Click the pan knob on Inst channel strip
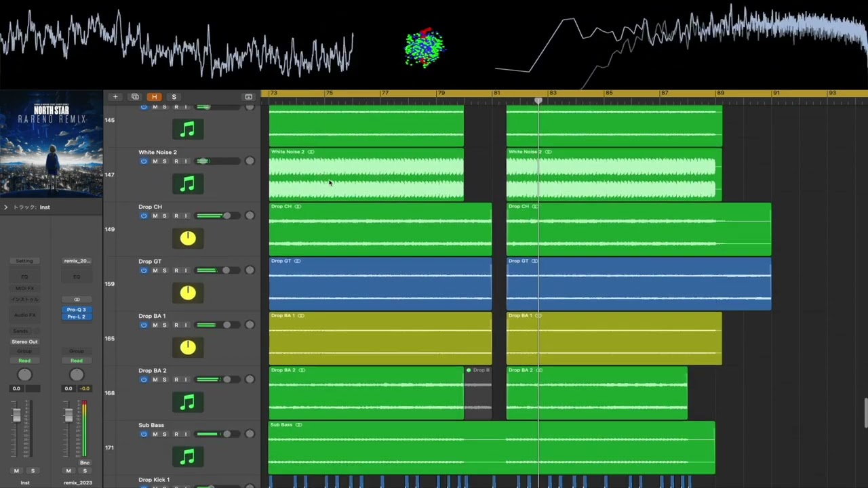 pyautogui.click(x=24, y=375)
